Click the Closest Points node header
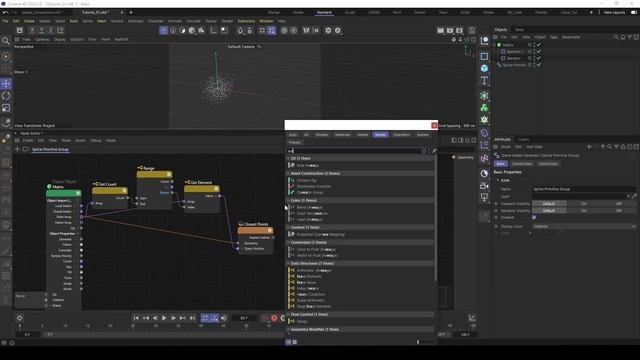The height and width of the screenshot is (360, 640). pyautogui.click(x=256, y=230)
